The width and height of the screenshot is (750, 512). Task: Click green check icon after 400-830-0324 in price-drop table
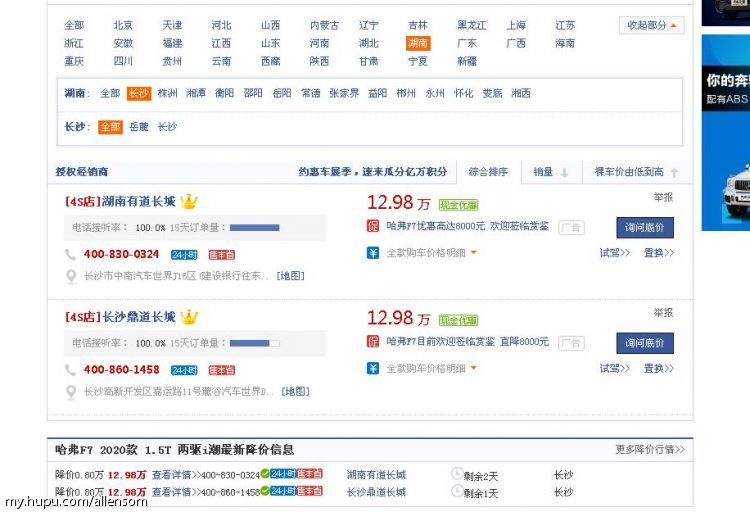tap(265, 474)
